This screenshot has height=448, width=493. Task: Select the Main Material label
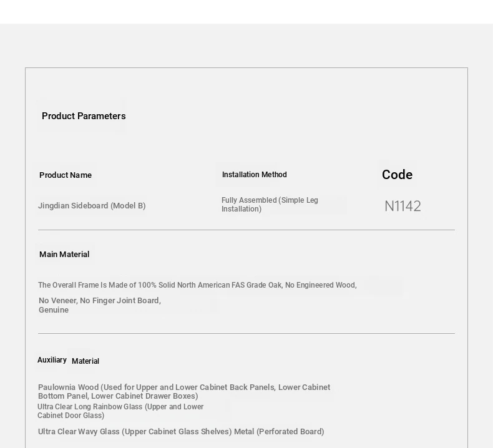(64, 255)
